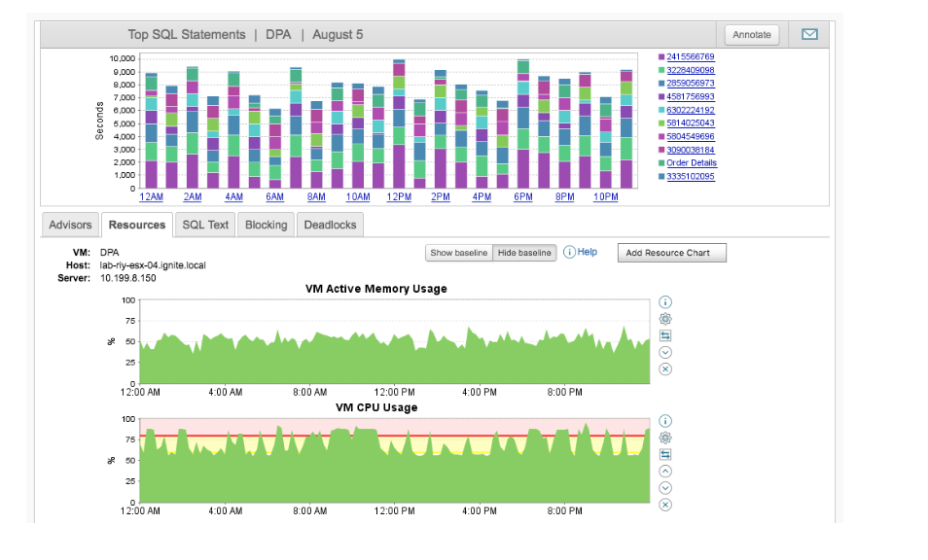Open settings gear for VM Active Memory Usage
928x560 pixels.
pyautogui.click(x=665, y=319)
